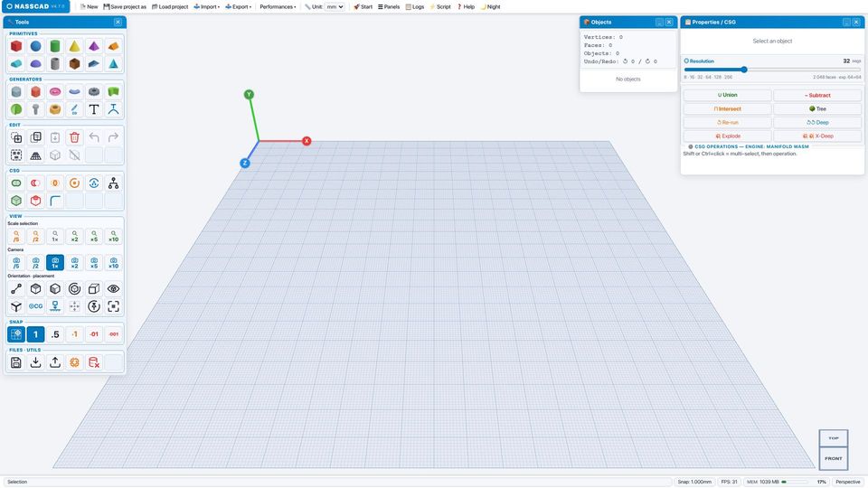Viewport: 868px width, 488px height.
Task: Add a yellow cone primitive
Action: 74,46
